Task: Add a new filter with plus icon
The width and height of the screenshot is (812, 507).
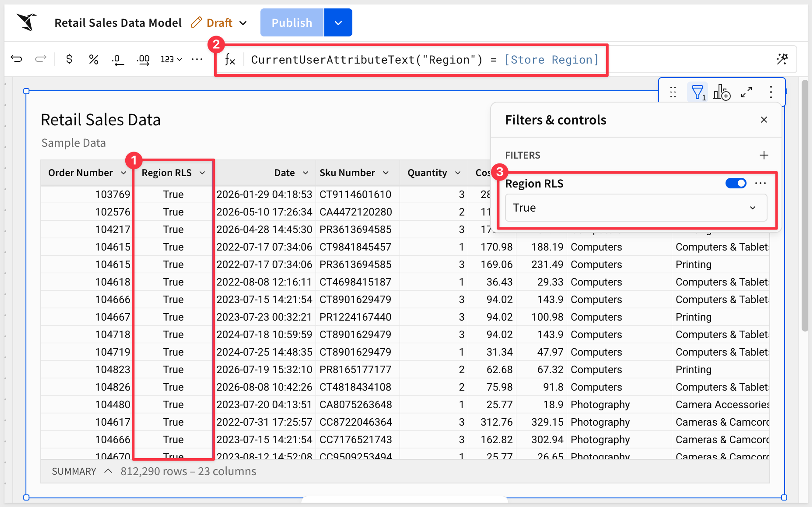Action: (764, 155)
